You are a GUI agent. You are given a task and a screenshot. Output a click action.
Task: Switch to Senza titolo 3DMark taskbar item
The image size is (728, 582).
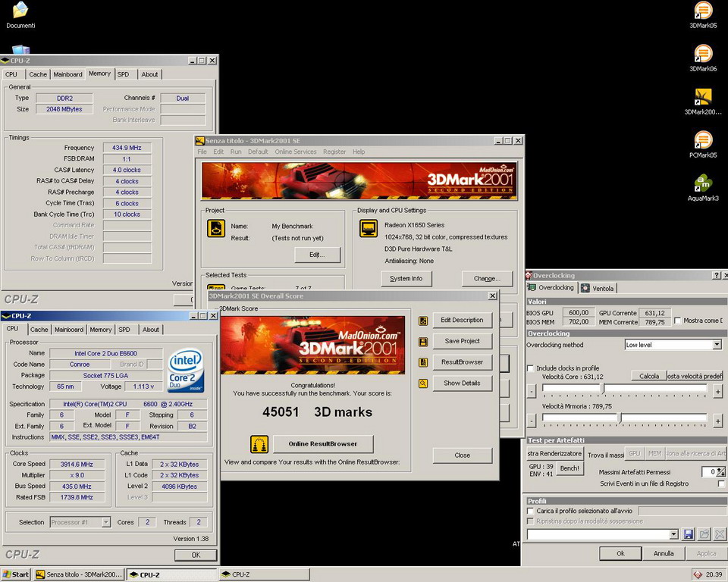[x=80, y=574]
